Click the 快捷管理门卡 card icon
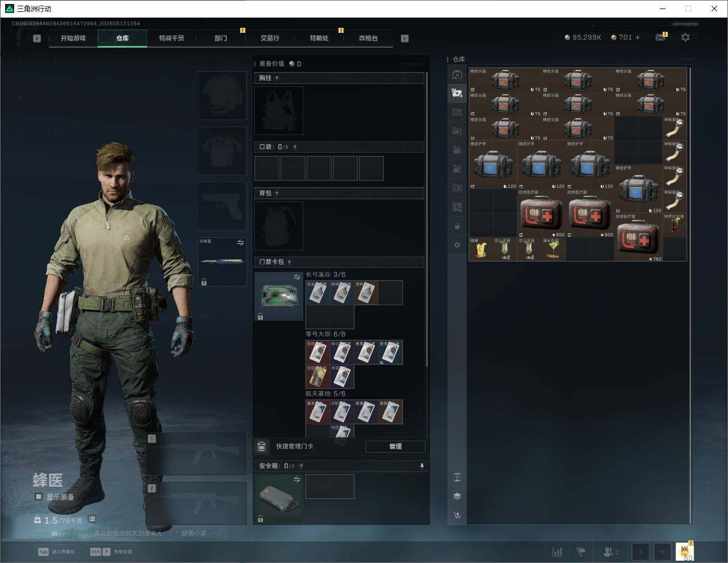 262,447
